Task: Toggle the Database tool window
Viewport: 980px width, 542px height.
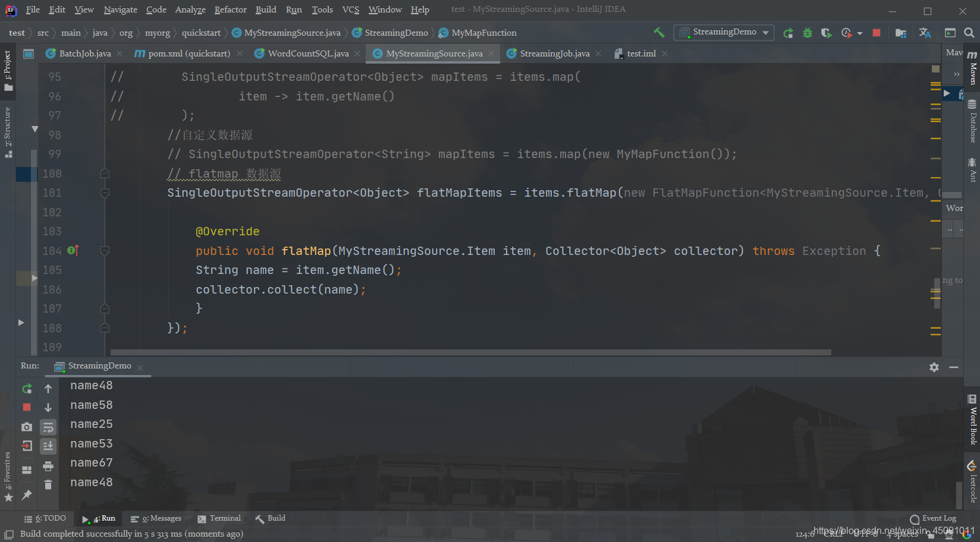Action: click(972, 121)
